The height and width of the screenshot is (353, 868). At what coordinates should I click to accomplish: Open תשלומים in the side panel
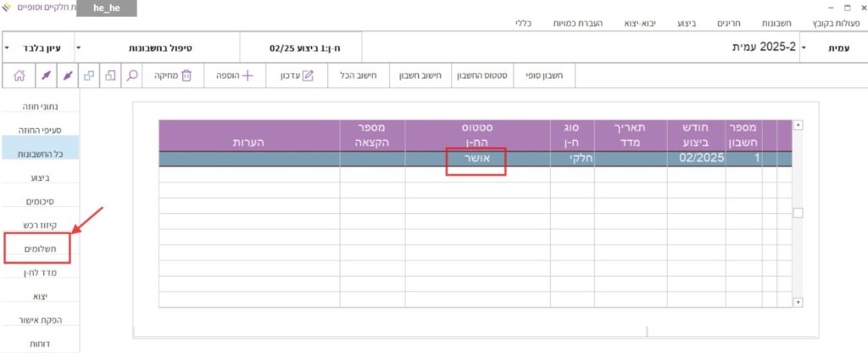pyautogui.click(x=36, y=249)
